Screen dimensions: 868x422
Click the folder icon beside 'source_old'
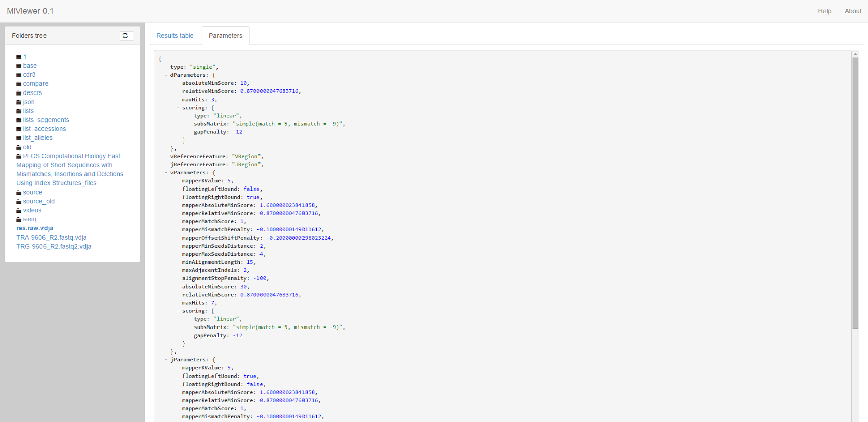[x=19, y=202]
